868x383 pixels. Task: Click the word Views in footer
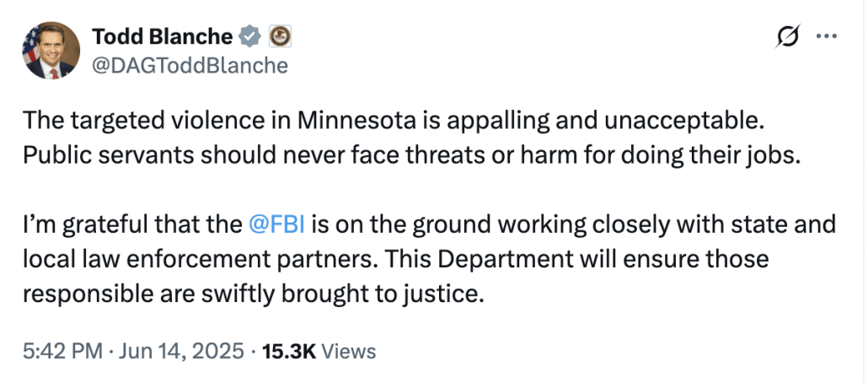349,350
